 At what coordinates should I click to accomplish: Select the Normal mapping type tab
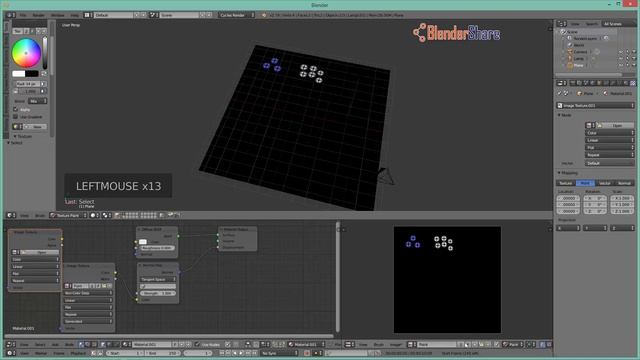click(x=624, y=183)
